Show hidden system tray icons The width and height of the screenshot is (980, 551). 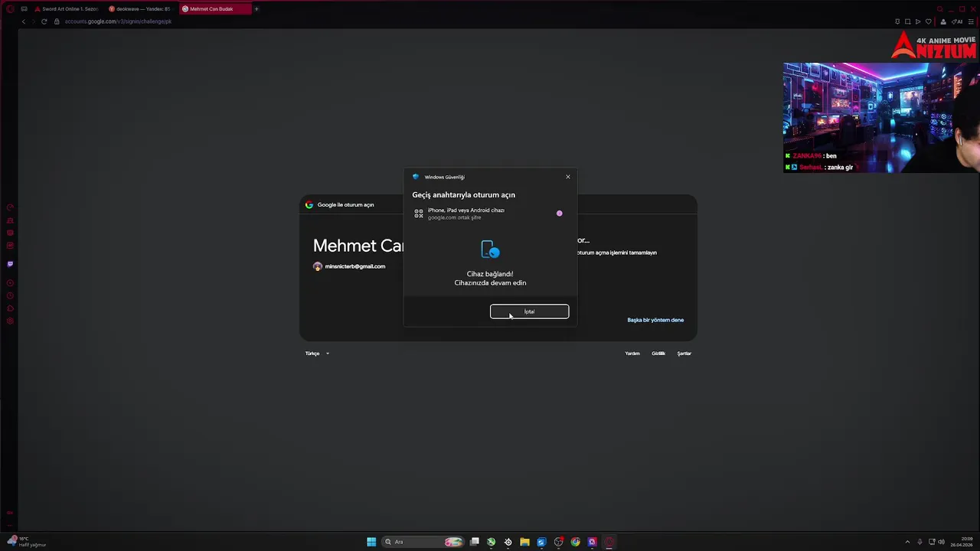[x=907, y=542]
